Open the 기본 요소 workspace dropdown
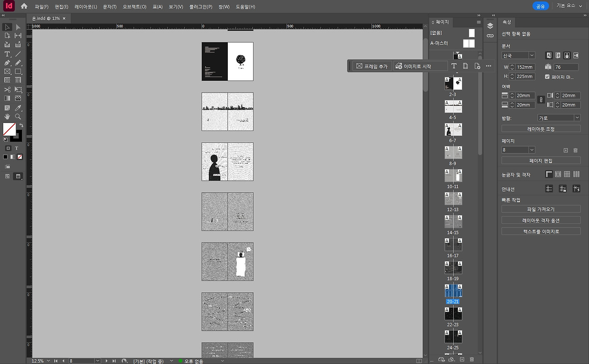589x364 pixels. pos(570,6)
